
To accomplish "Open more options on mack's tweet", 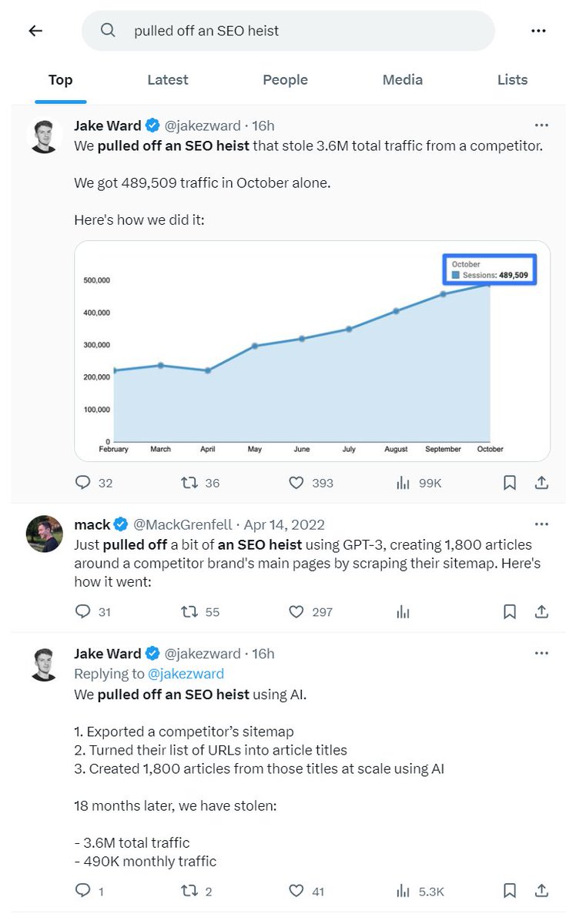I will [x=541, y=524].
